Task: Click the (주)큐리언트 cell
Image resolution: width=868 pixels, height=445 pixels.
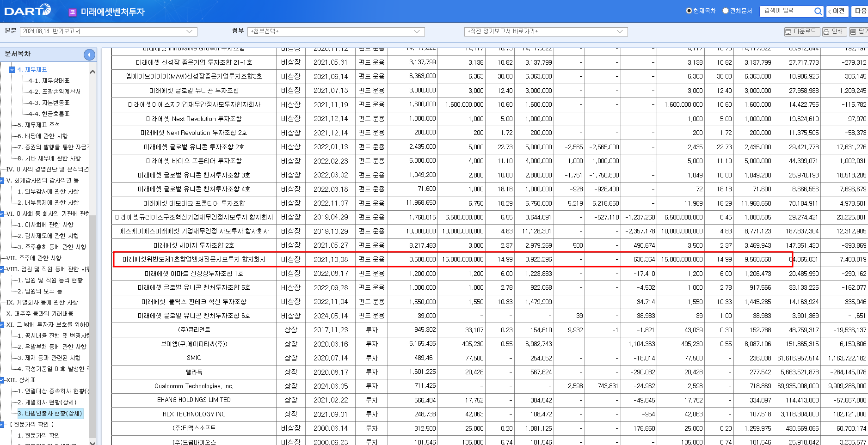Action: (194, 330)
